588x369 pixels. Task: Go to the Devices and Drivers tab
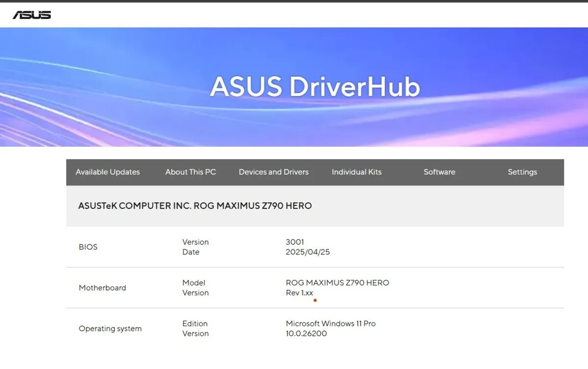coord(273,172)
